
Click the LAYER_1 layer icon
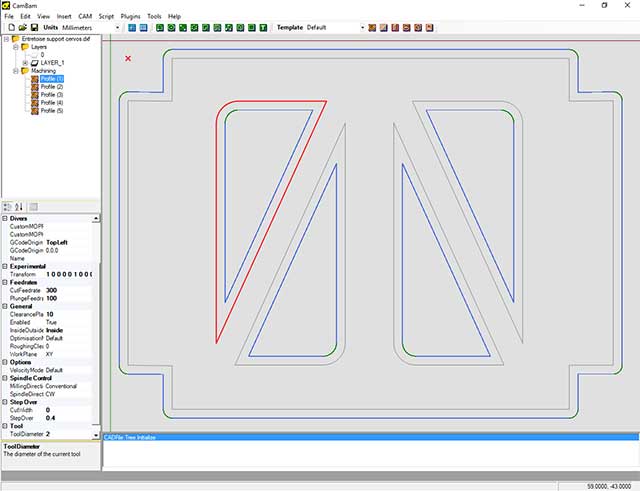(35, 63)
